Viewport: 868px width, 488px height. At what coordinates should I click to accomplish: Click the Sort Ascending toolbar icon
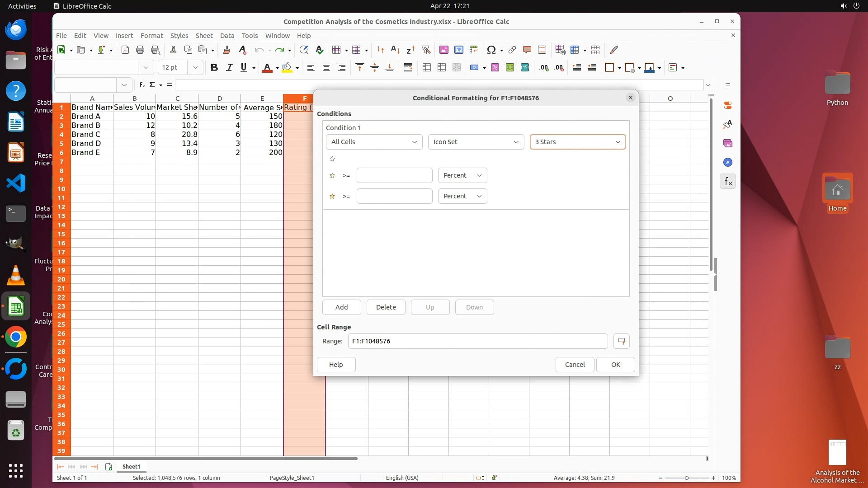395,50
